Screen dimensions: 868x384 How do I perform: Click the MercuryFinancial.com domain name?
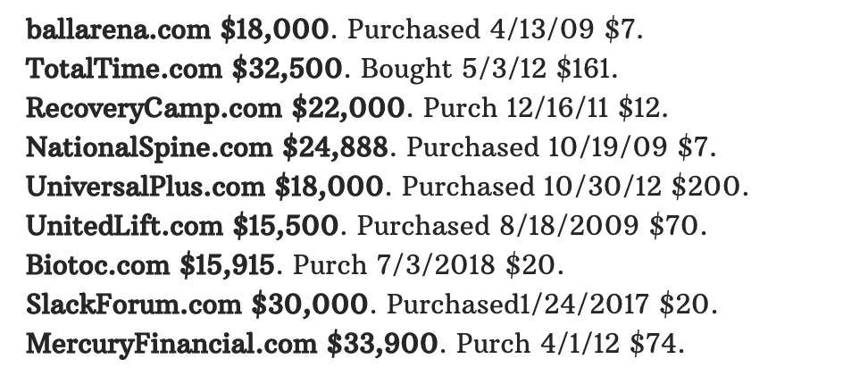[x=171, y=344]
